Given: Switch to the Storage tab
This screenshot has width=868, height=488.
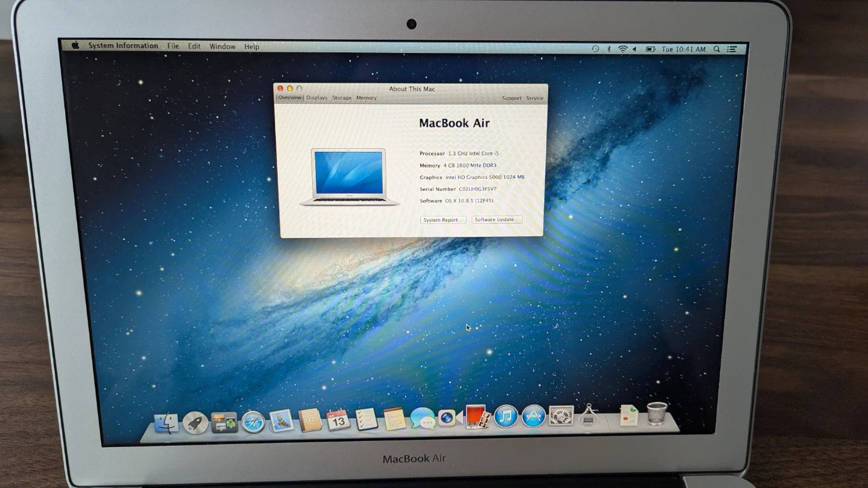Looking at the screenshot, I should point(342,98).
